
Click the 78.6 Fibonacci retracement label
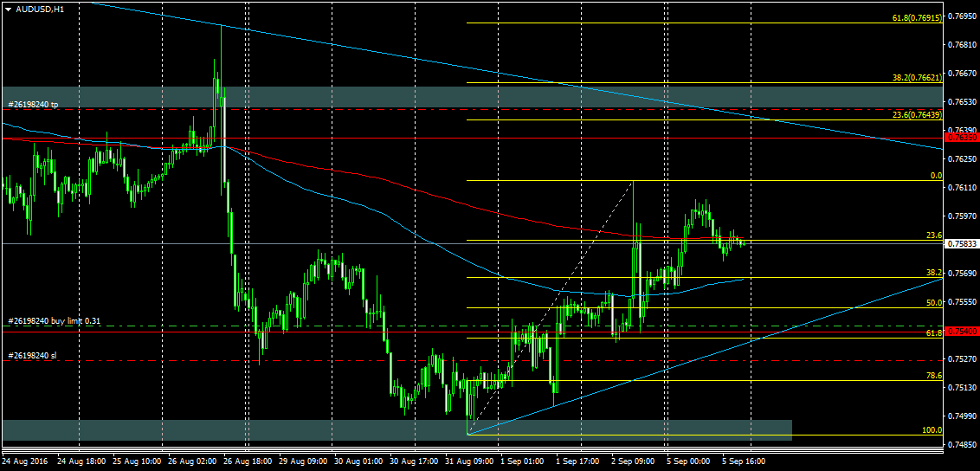(934, 376)
